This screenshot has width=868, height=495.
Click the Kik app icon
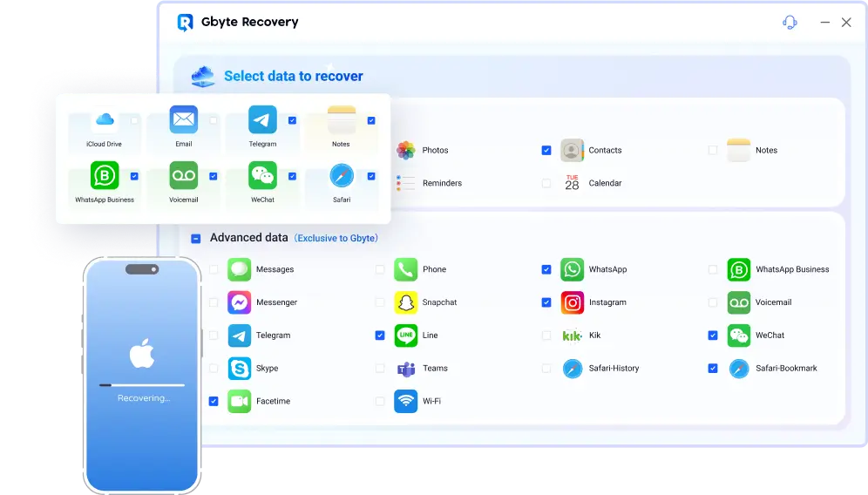(572, 335)
